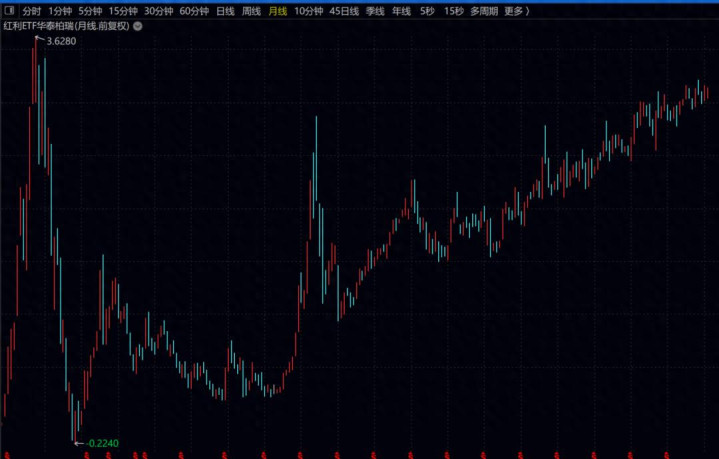This screenshot has height=459, width=719.
Task: Select the 5秒 period tab
Action: pos(427,11)
